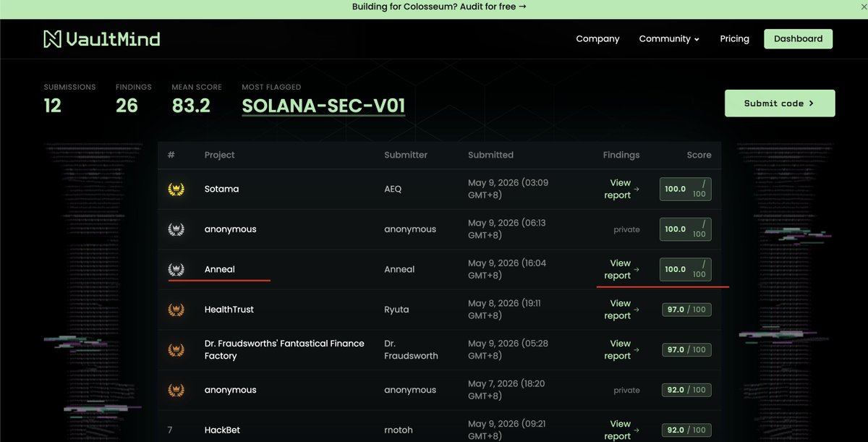Click the Score column header

[x=699, y=155]
